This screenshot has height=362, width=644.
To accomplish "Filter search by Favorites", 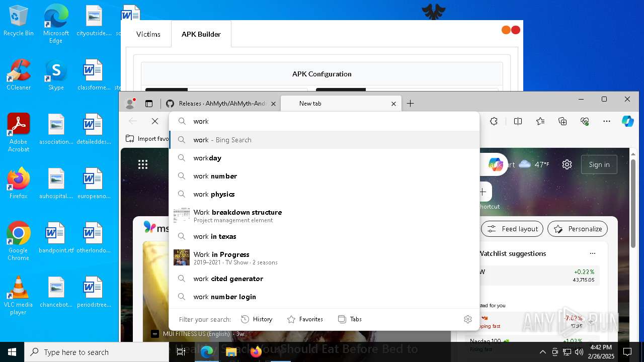I will pyautogui.click(x=305, y=319).
